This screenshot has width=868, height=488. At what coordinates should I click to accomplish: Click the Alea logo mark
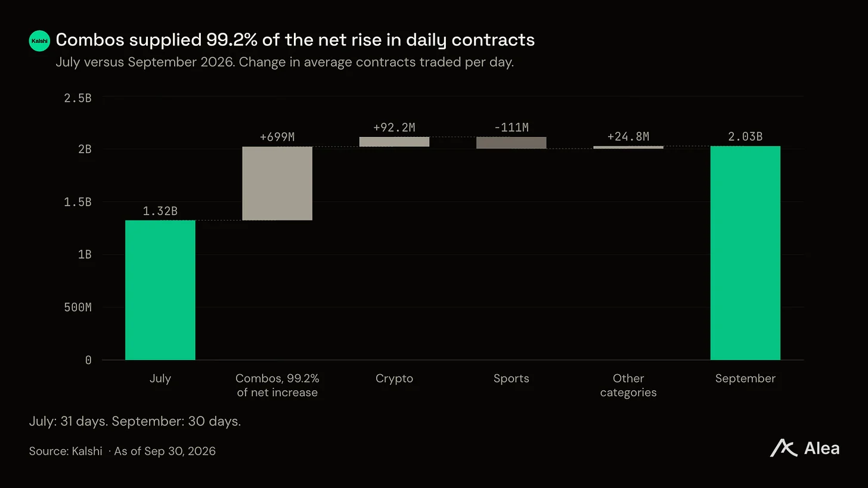784,448
